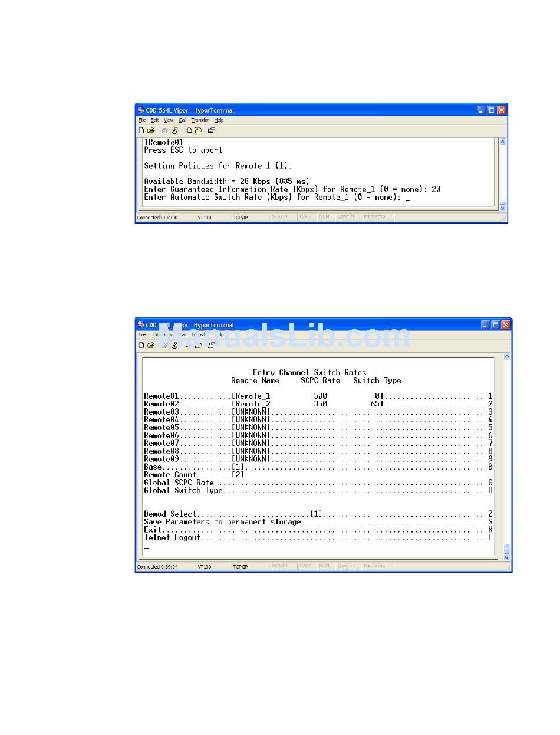Click Disconnect icon in Switch Rates window toolbar
560x735 pixels.
click(x=174, y=345)
